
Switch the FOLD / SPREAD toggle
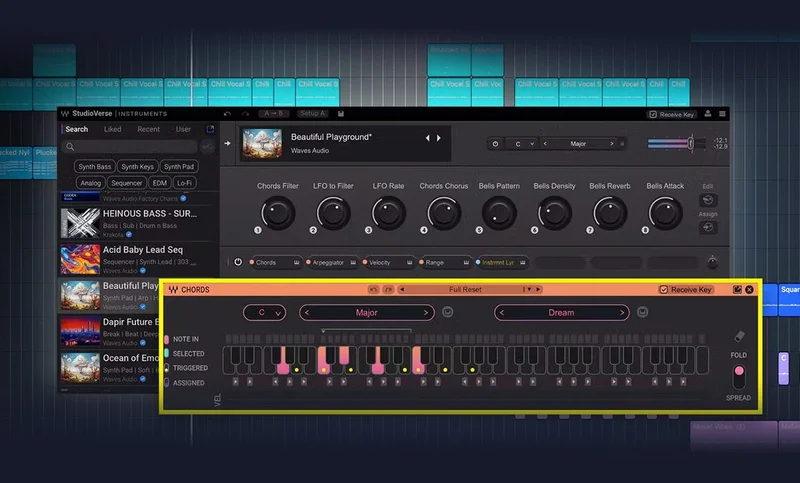(x=739, y=376)
